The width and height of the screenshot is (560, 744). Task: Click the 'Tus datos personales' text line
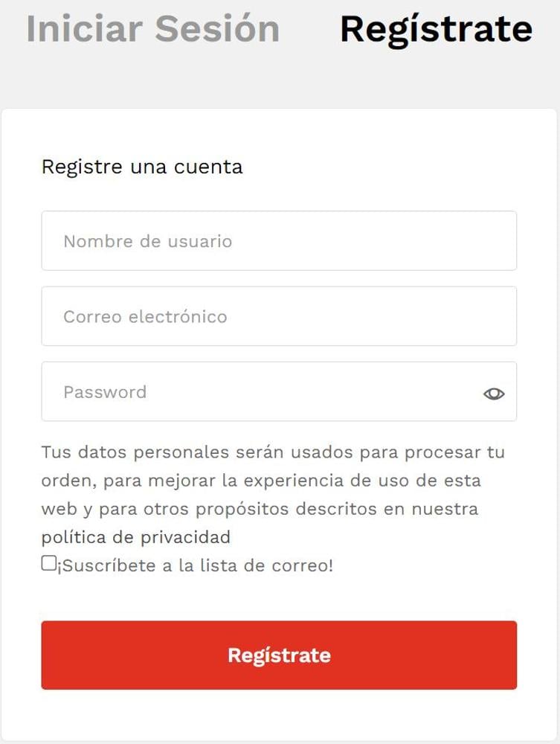[x=273, y=452]
